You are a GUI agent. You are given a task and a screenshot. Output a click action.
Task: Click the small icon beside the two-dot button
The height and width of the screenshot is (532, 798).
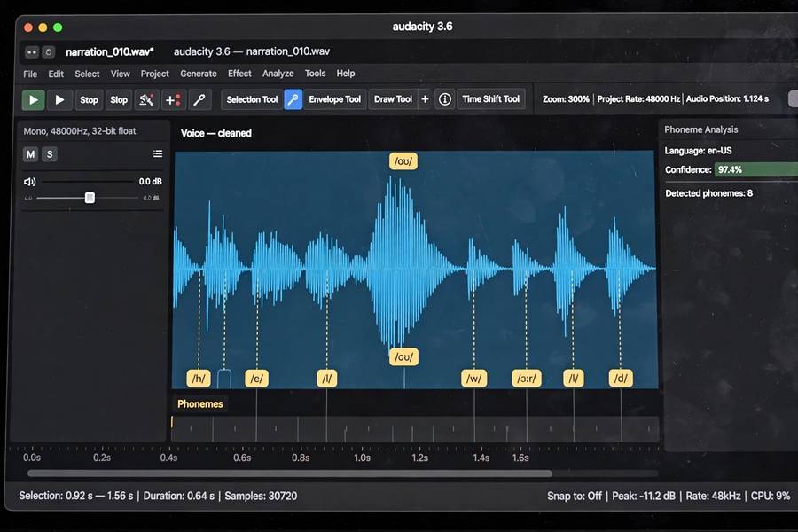pos(49,52)
